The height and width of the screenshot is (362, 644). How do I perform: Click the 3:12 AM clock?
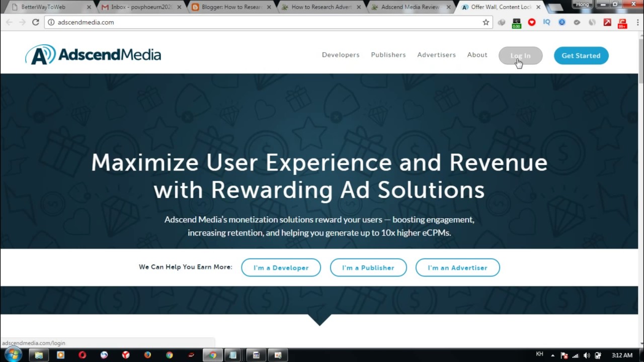[x=622, y=355]
